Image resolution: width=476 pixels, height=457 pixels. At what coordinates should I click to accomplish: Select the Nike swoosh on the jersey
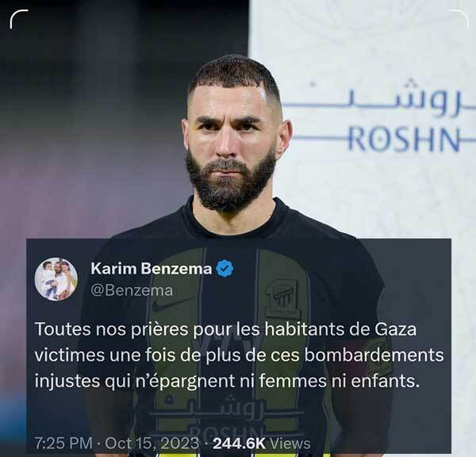[171, 305]
